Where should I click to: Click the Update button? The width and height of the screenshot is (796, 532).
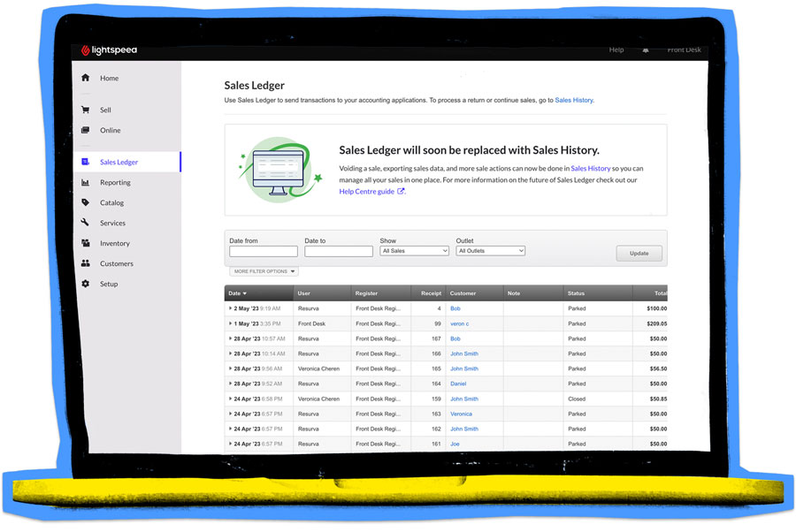point(639,253)
